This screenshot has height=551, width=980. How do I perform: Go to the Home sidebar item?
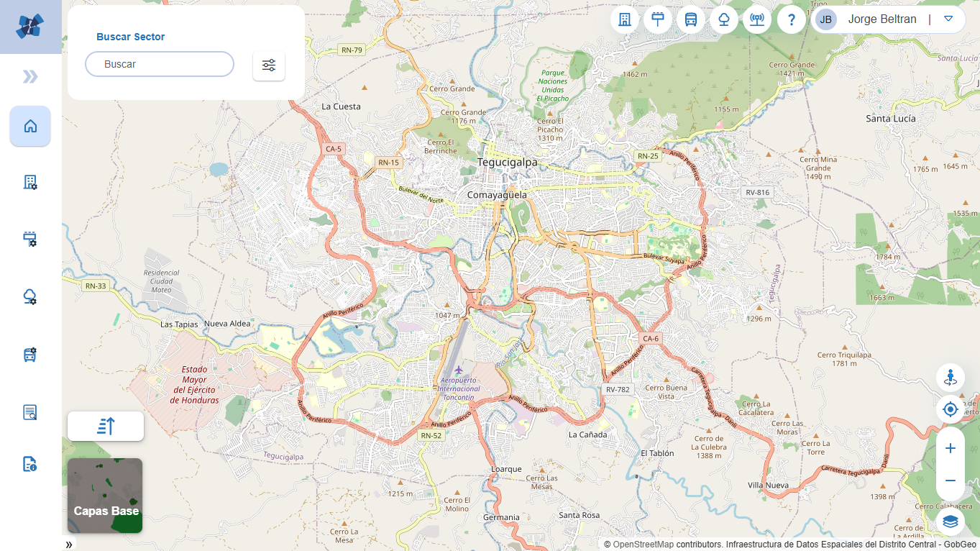30,127
